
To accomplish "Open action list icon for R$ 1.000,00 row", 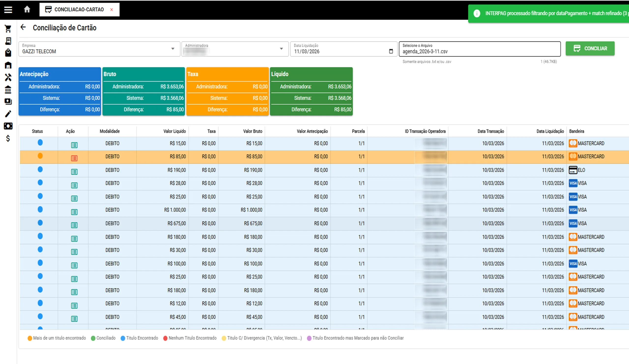I will click(74, 212).
